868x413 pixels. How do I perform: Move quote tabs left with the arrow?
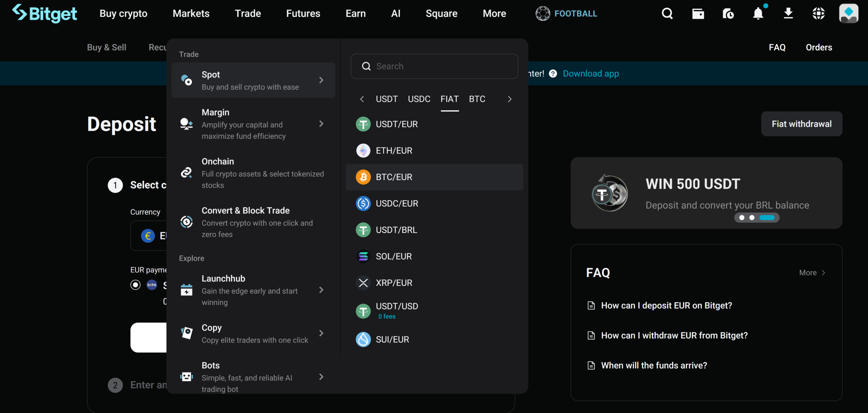[x=362, y=99]
